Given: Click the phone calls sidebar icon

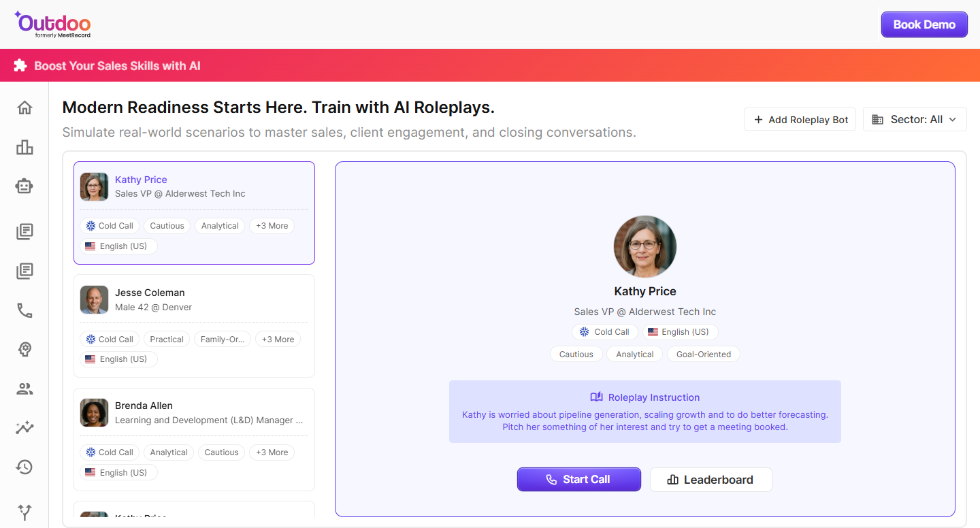Looking at the screenshot, I should point(24,311).
